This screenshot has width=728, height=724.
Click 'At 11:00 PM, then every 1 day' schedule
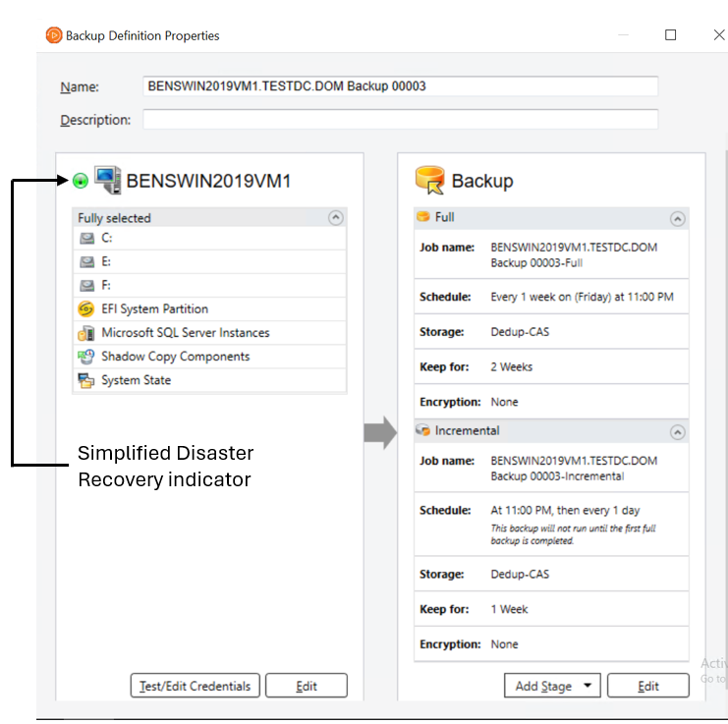565,511
